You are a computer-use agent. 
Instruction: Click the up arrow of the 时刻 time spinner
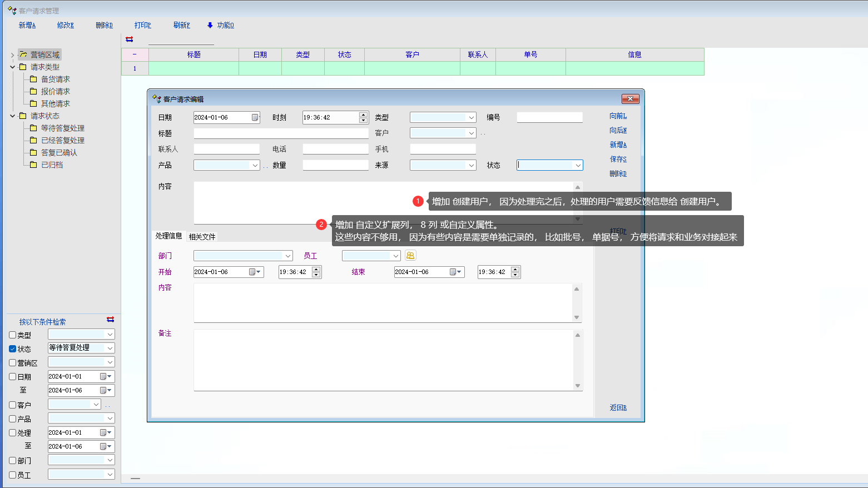(363, 115)
